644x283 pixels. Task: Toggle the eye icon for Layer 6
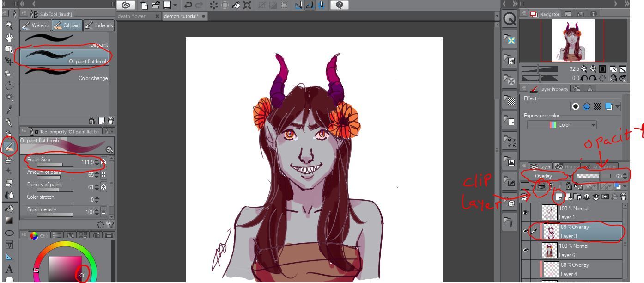tap(525, 250)
